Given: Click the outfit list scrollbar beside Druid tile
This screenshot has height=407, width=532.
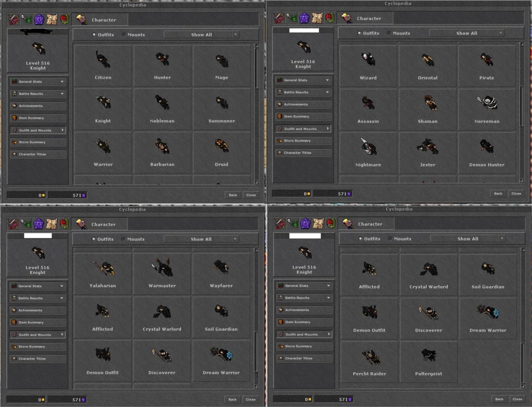Looking at the screenshot, I should pyautogui.click(x=256, y=114).
